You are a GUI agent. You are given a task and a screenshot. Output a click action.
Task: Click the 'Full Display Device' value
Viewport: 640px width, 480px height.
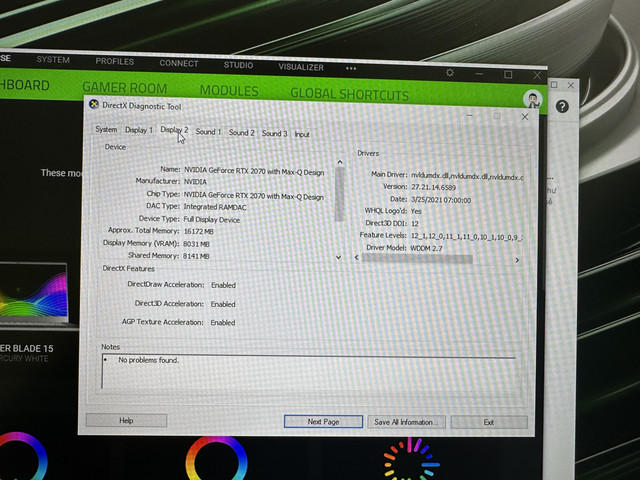[211, 220]
